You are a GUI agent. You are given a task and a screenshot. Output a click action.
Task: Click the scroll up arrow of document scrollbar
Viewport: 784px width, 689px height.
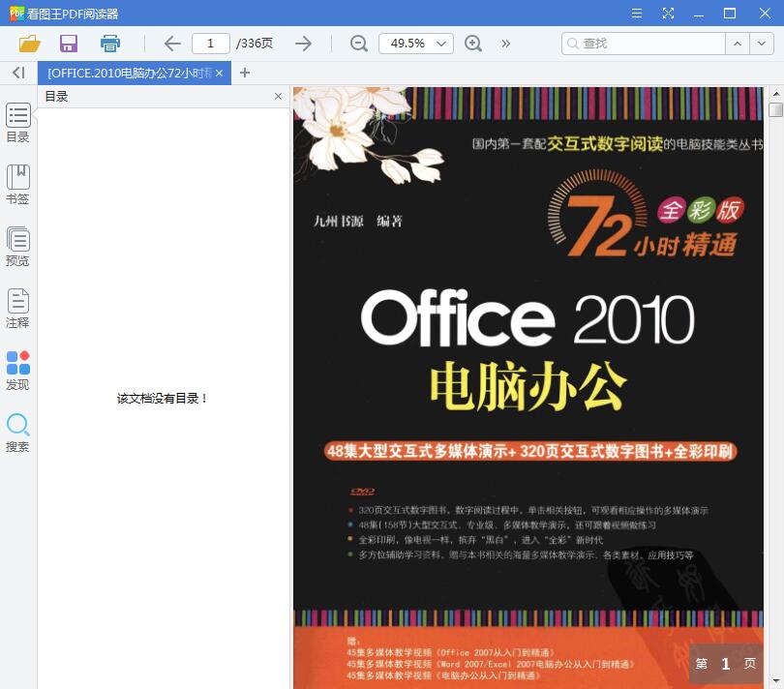776,94
